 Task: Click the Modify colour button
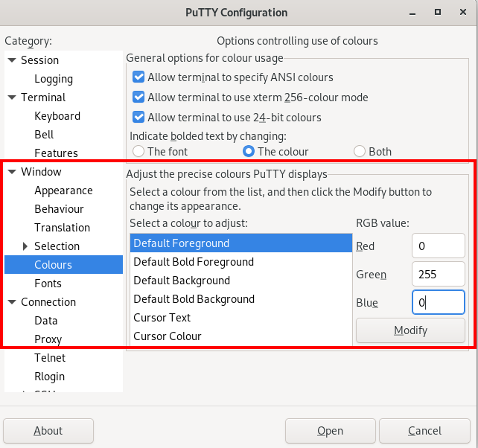point(410,330)
